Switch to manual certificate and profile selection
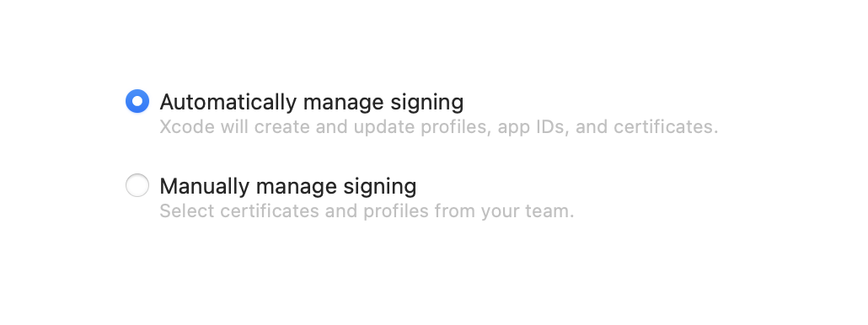The width and height of the screenshot is (868, 325). (x=137, y=186)
